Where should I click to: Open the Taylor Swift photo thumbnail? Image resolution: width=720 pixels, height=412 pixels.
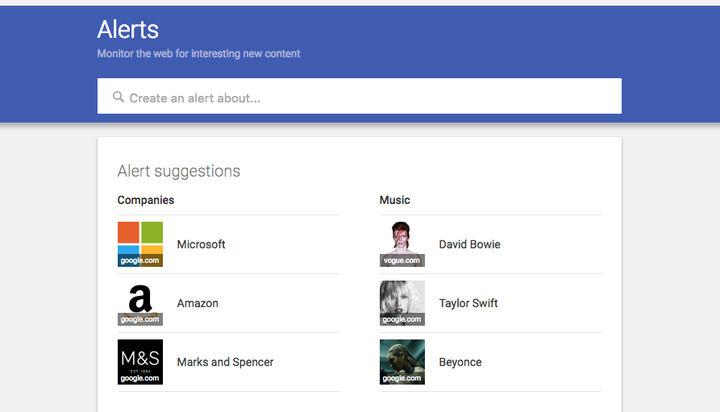tap(402, 303)
